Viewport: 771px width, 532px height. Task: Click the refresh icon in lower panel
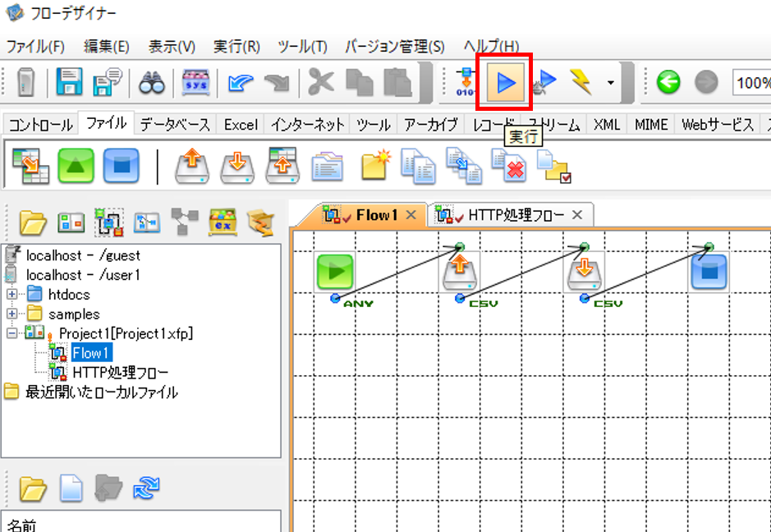pyautogui.click(x=146, y=488)
